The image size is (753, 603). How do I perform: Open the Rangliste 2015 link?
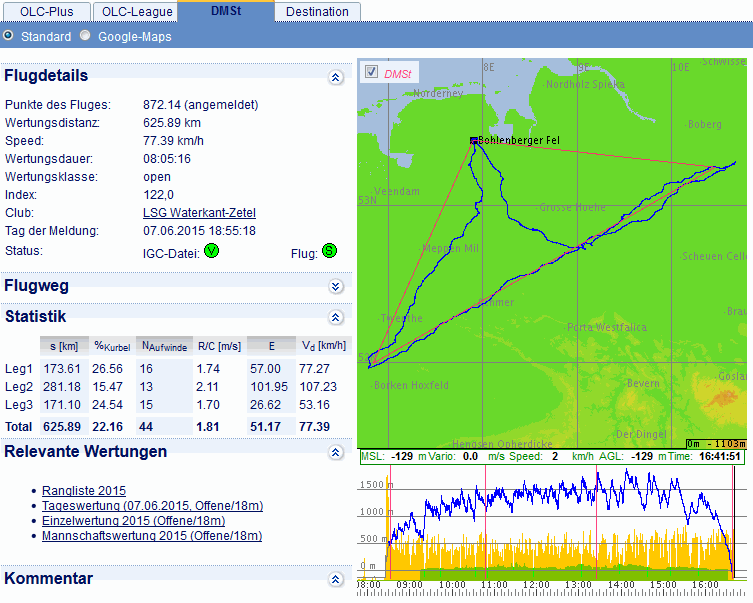[x=84, y=491]
